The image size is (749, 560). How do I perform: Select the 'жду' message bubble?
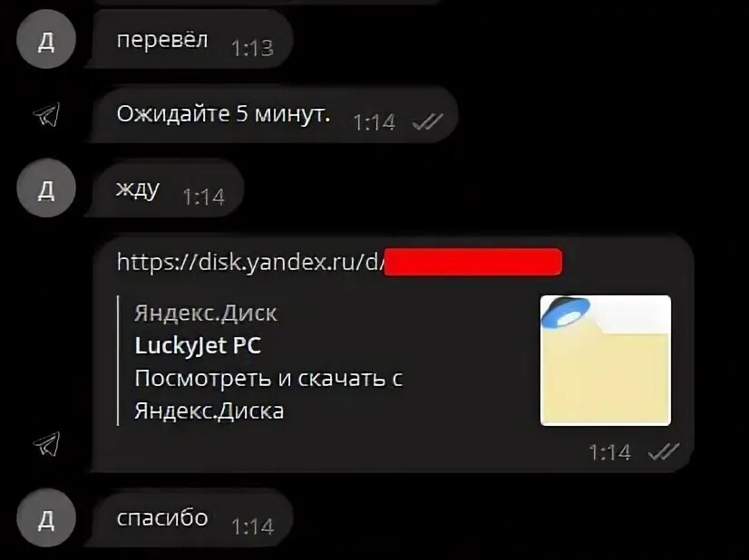tap(166, 188)
